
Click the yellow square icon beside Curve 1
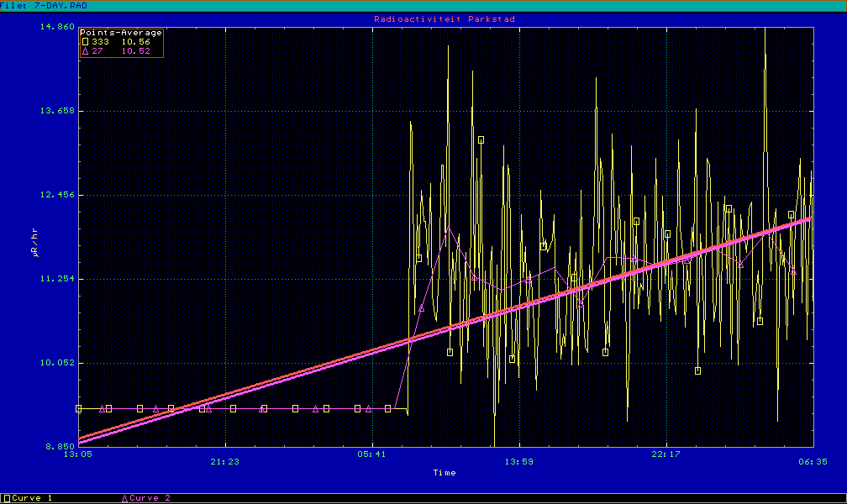[8, 498]
